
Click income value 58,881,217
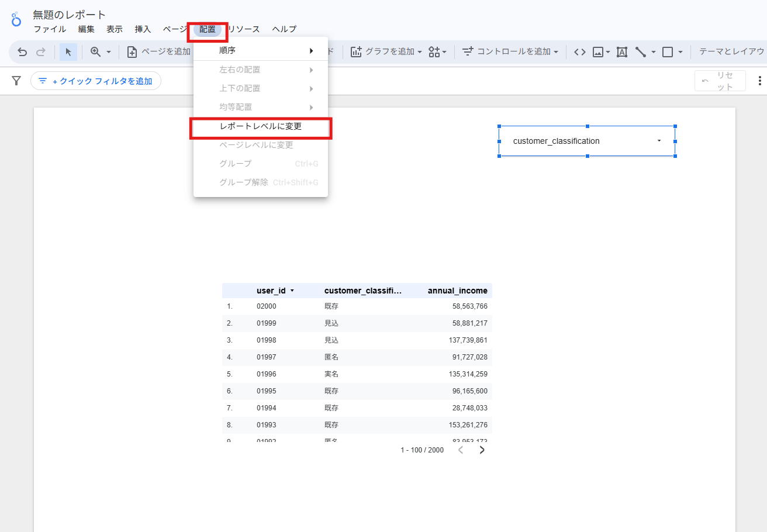[x=470, y=323]
